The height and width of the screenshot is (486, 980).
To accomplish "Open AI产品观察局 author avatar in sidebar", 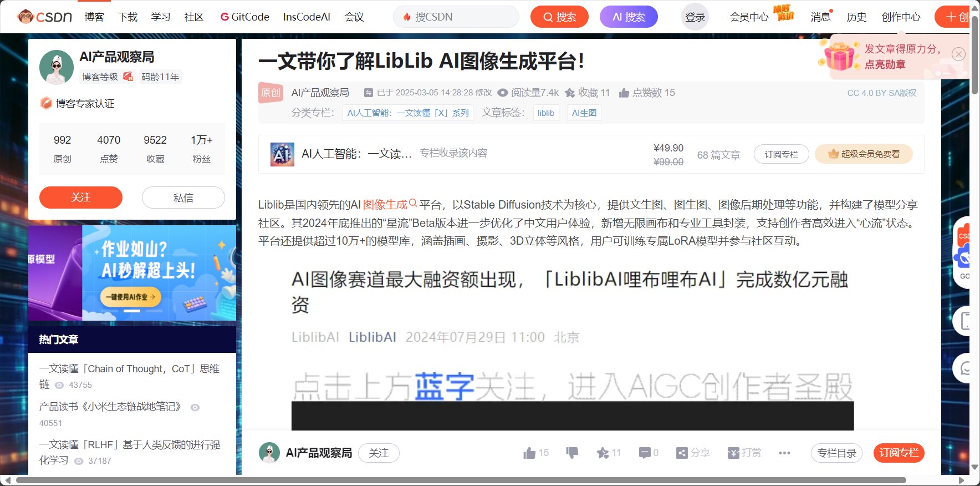I will point(57,67).
